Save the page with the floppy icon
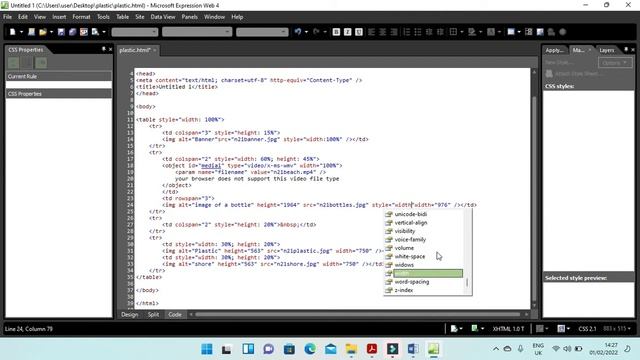Image resolution: width=640 pixels, height=360 pixels. point(61,32)
